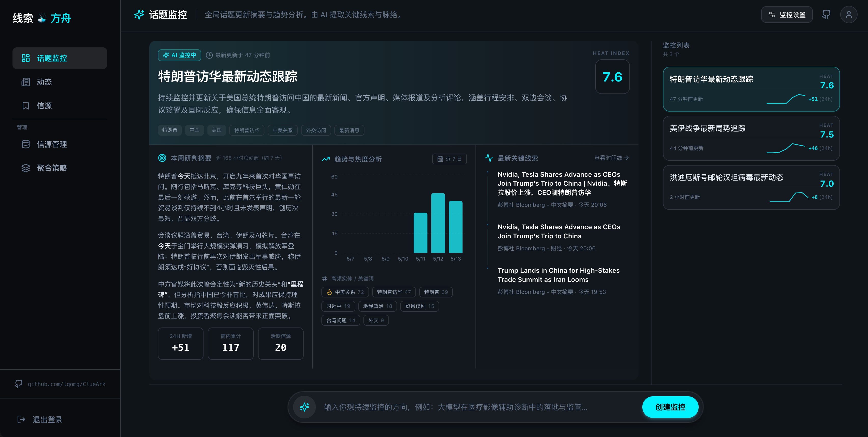
Task: Click the 美国 topic tag
Action: tap(216, 130)
